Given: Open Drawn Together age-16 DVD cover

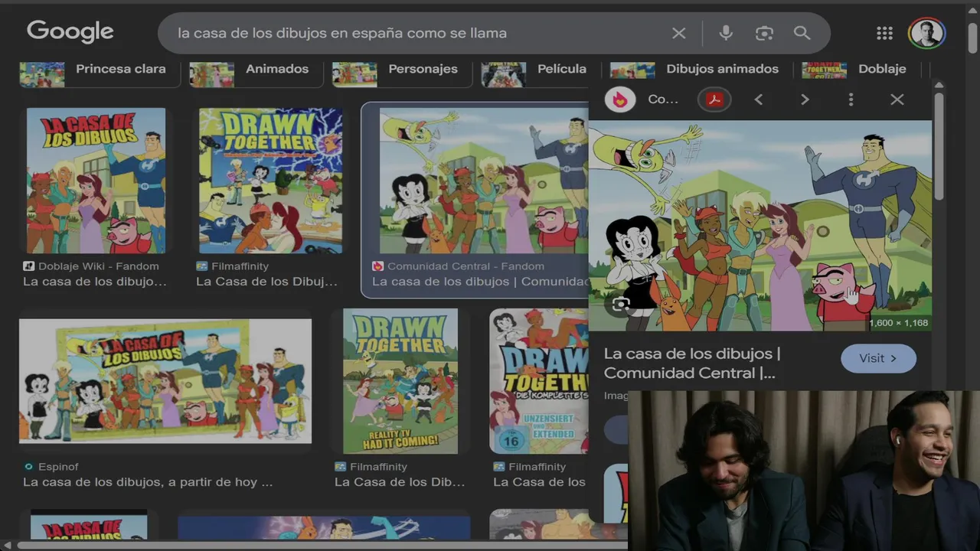Looking at the screenshot, I should point(539,381).
